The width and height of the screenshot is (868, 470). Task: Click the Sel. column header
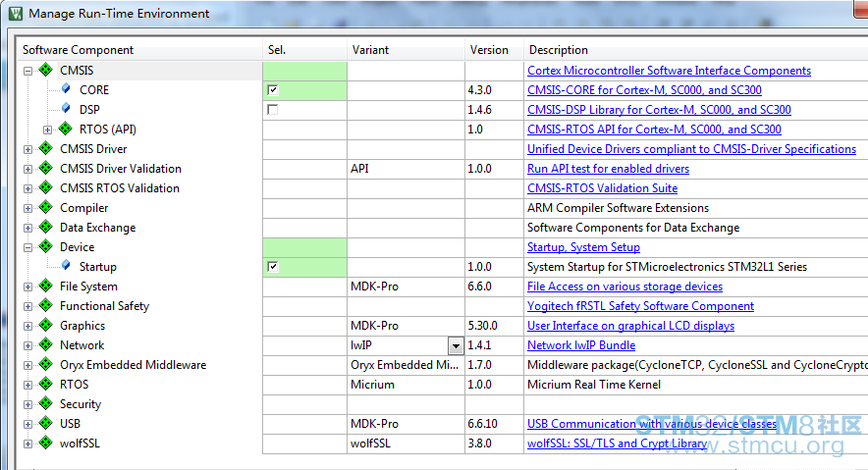point(304,50)
